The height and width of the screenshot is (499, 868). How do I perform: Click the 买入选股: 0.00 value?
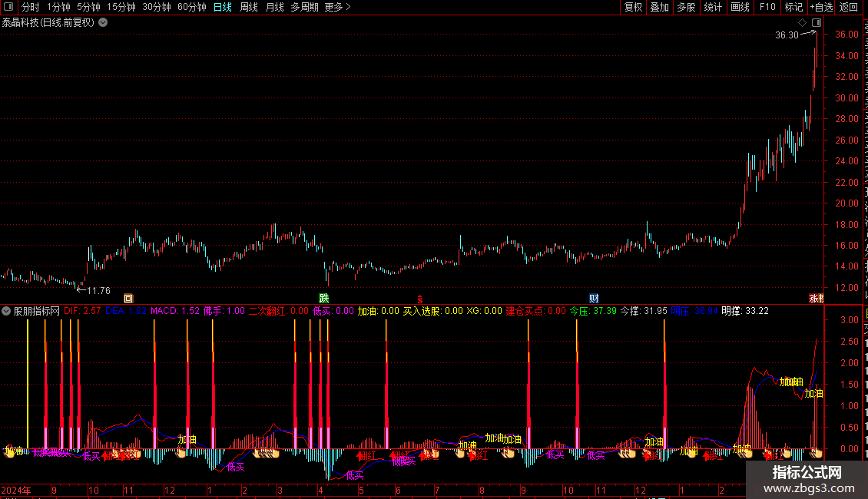coord(433,311)
